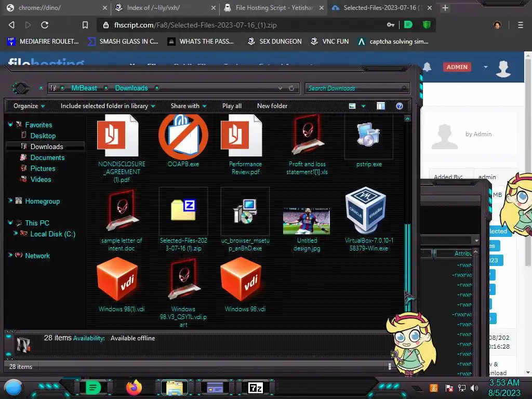
Task: Select Documents in the navigation pane
Action: click(47, 157)
